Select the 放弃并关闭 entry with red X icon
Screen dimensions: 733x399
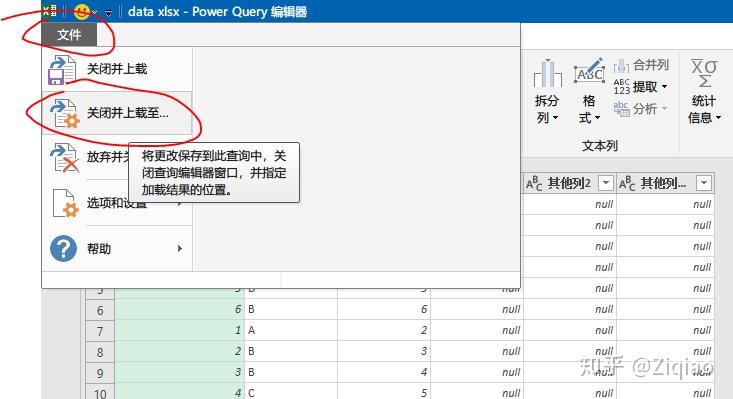click(x=86, y=157)
